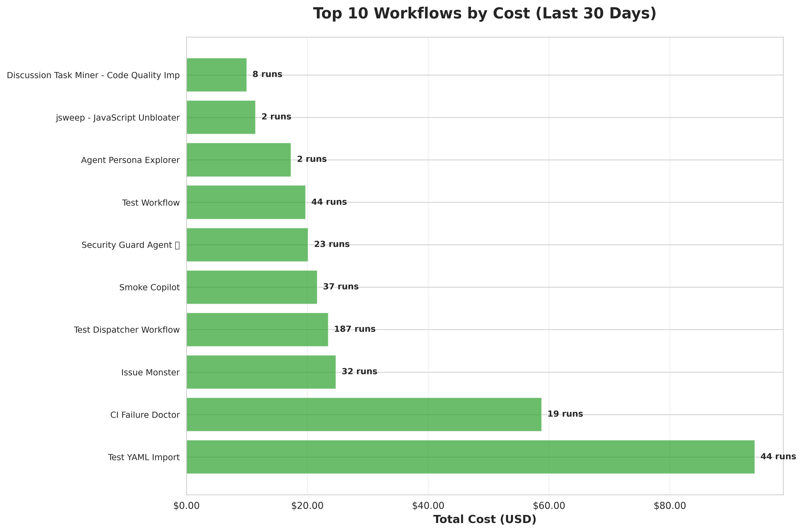Click the chart title text
The image size is (803, 532).
pyautogui.click(x=484, y=14)
